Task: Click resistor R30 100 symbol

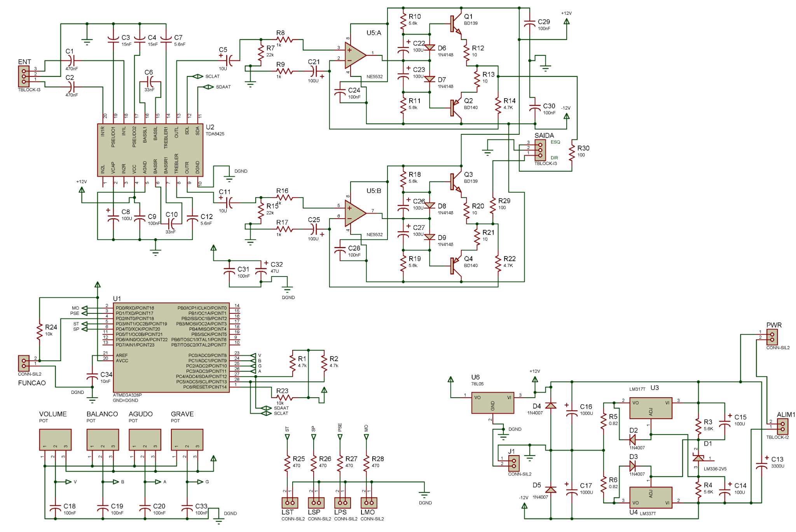Action: coord(572,153)
